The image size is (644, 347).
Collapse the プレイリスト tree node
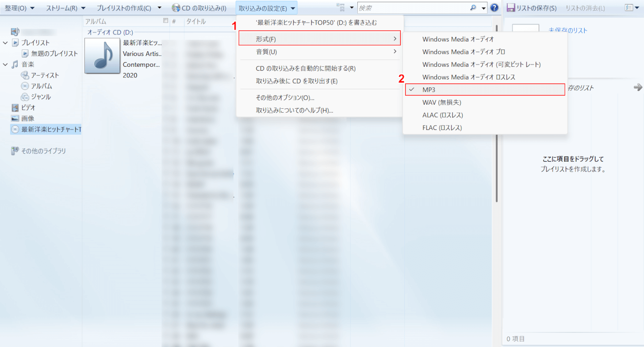pyautogui.click(x=5, y=43)
